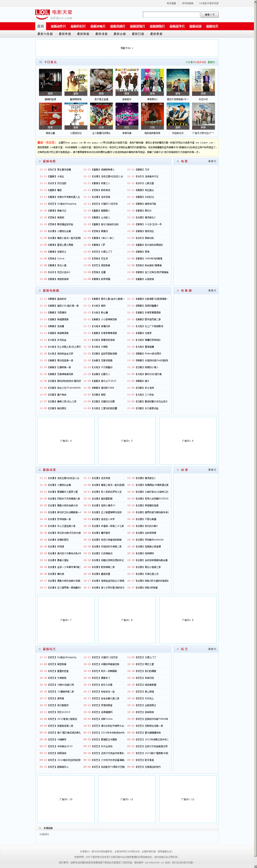Open the 90源码网 friend link
The image size is (257, 868).
44,834
